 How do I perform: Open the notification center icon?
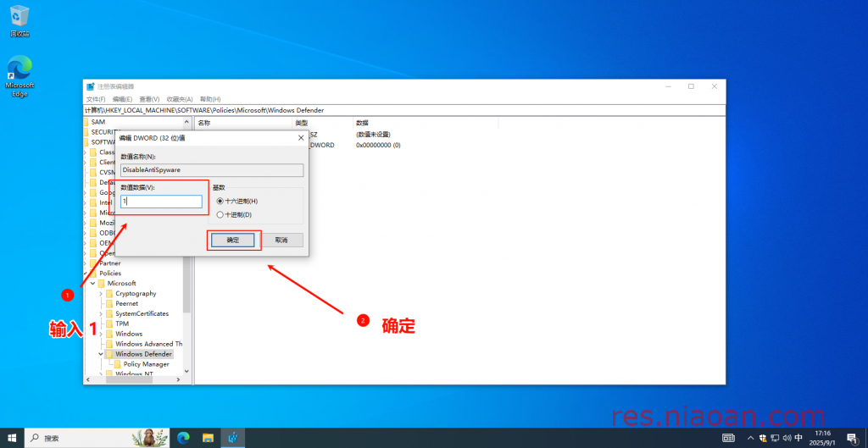[x=853, y=438]
